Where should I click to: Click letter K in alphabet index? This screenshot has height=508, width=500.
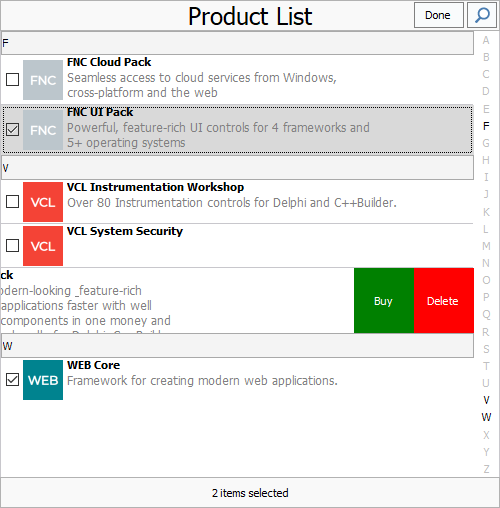click(x=486, y=212)
